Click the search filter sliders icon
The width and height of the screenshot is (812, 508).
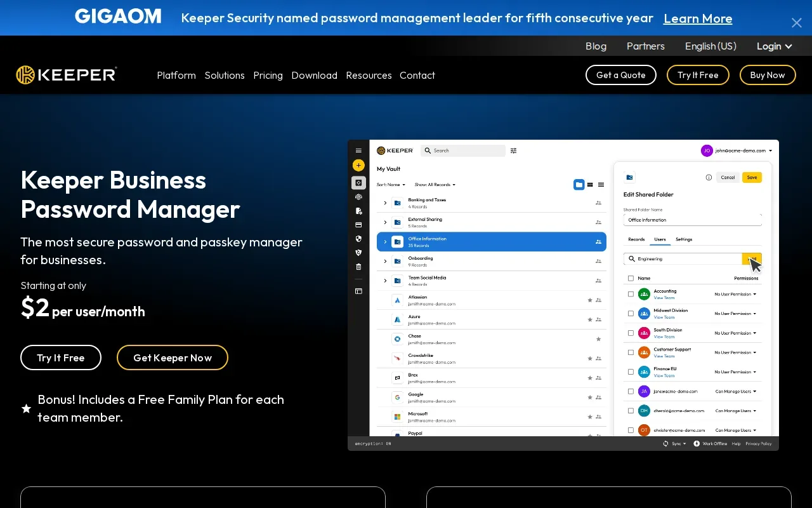click(514, 150)
